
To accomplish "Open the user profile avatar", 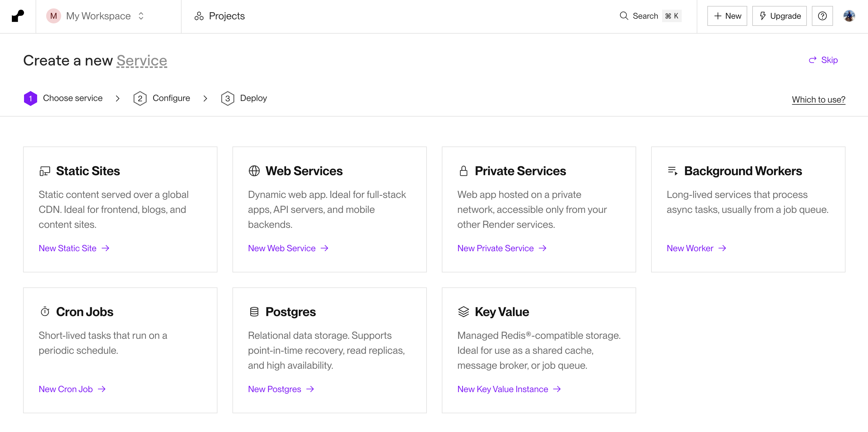I will pyautogui.click(x=849, y=16).
